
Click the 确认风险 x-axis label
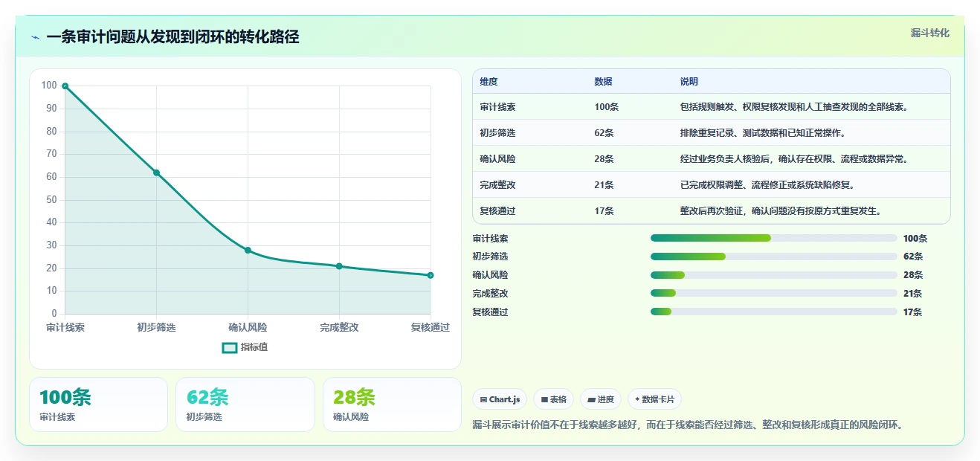click(248, 327)
